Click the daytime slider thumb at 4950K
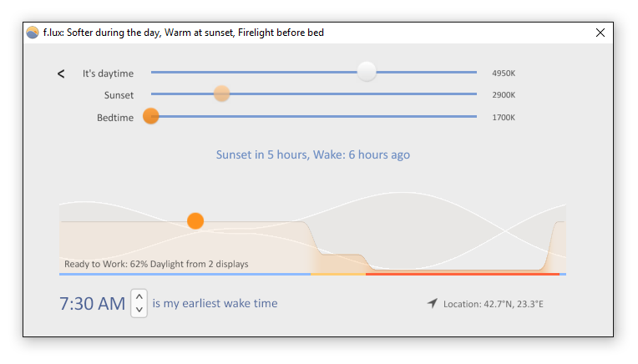The width and height of the screenshot is (638, 364). coord(367,72)
